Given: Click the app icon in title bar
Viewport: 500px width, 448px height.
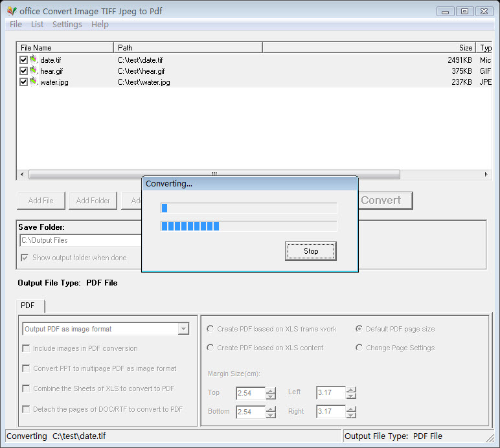Looking at the screenshot, I should click(11, 11).
